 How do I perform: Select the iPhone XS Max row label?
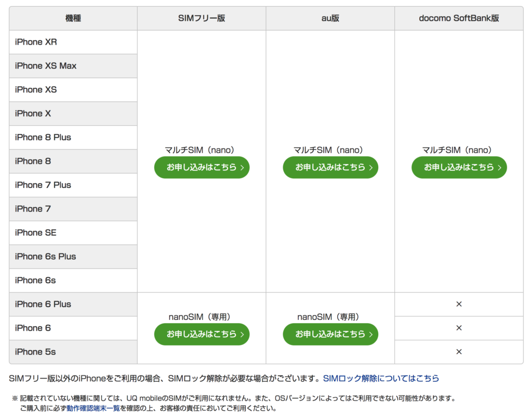(x=46, y=66)
